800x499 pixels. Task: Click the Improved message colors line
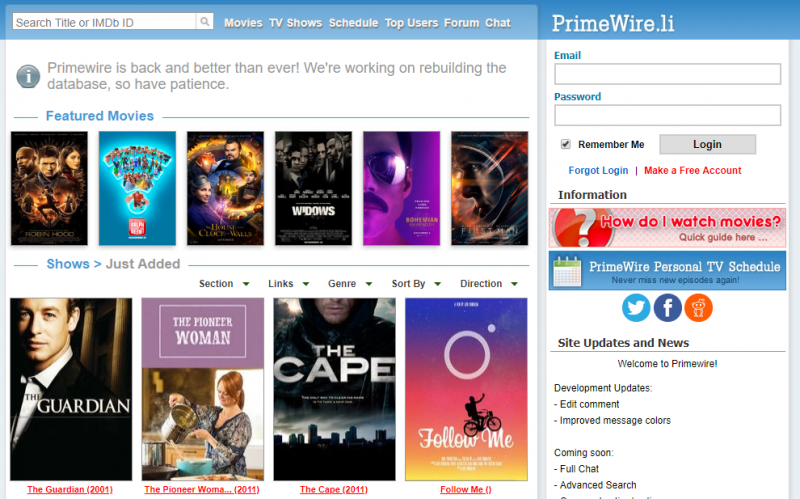click(x=612, y=420)
